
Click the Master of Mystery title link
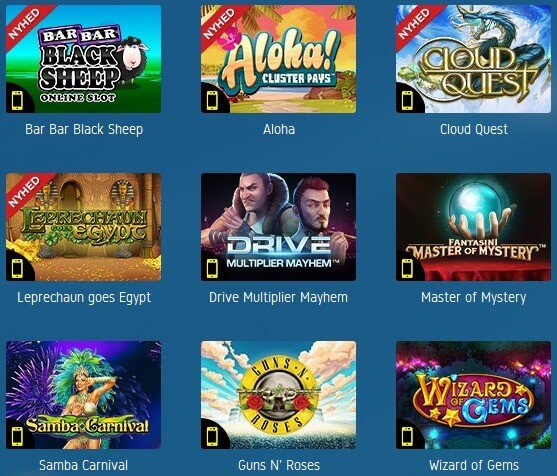tap(474, 297)
